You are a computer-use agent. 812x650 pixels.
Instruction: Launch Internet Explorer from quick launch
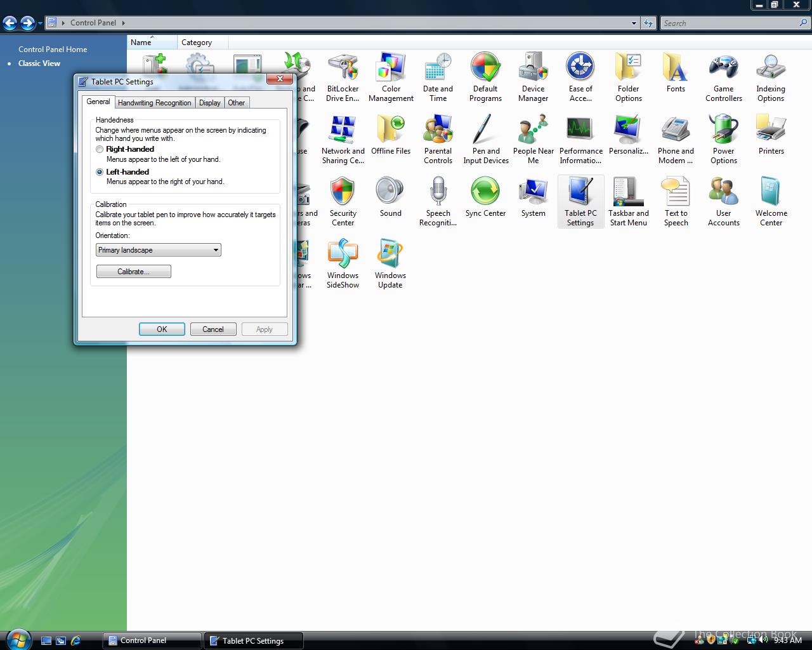pyautogui.click(x=75, y=641)
